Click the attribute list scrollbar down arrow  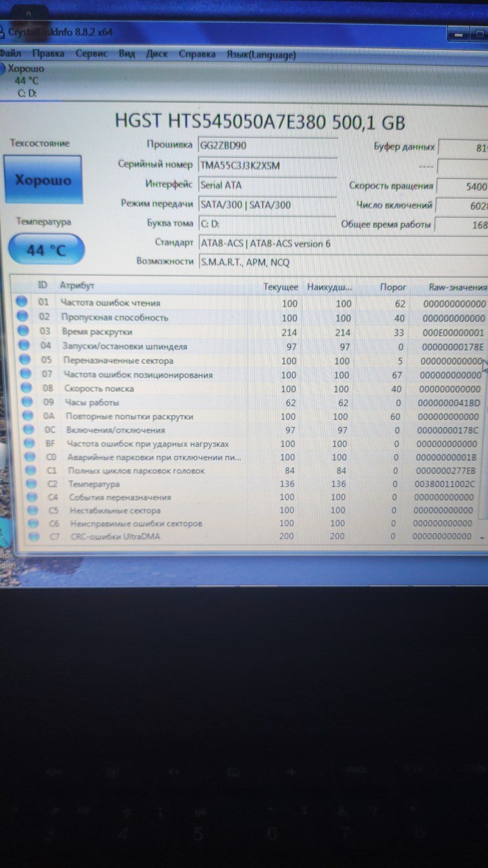(x=483, y=536)
